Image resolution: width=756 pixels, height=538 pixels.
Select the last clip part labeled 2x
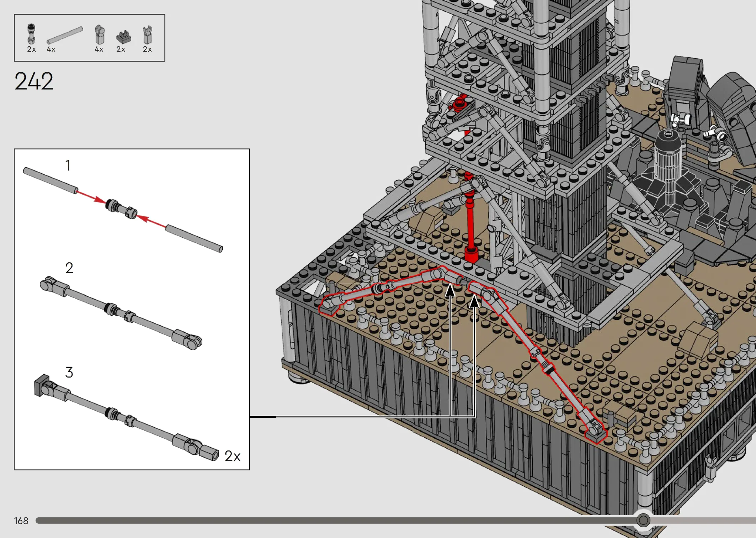[147, 35]
